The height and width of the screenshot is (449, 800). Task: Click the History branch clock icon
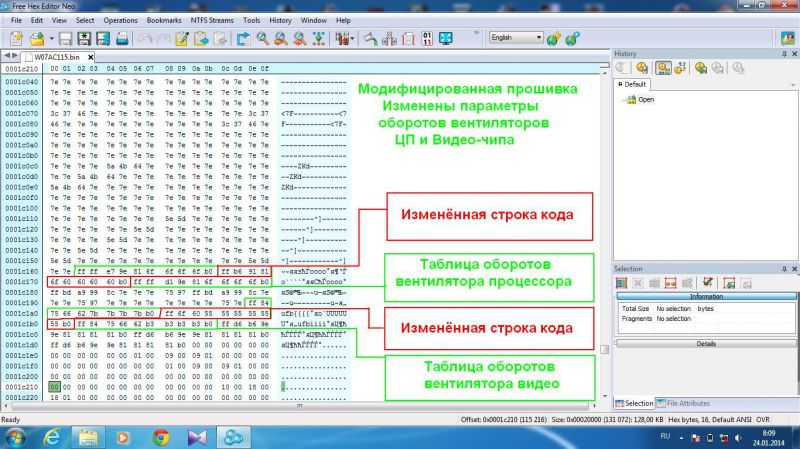coord(680,67)
